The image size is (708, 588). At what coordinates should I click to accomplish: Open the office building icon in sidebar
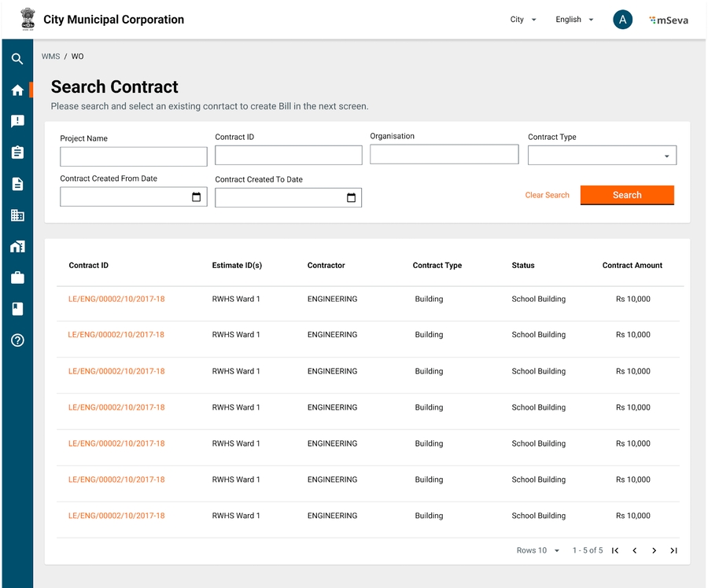17,215
